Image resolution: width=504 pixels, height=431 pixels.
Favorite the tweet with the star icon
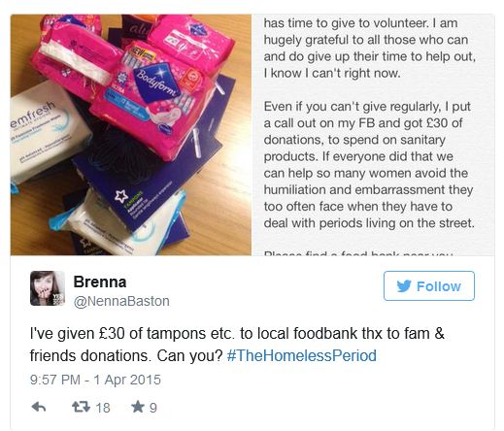pos(138,407)
